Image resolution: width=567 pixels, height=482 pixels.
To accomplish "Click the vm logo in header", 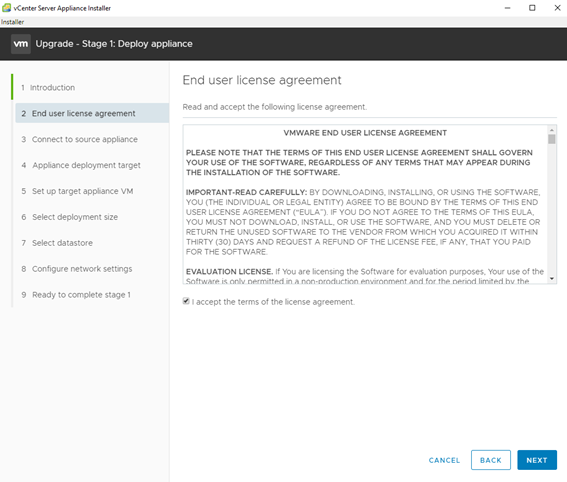I will [21, 44].
